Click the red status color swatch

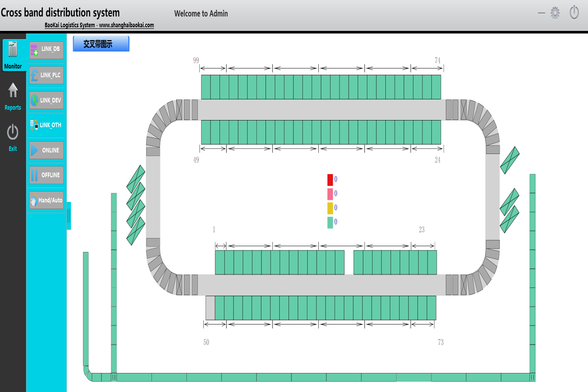pyautogui.click(x=330, y=180)
